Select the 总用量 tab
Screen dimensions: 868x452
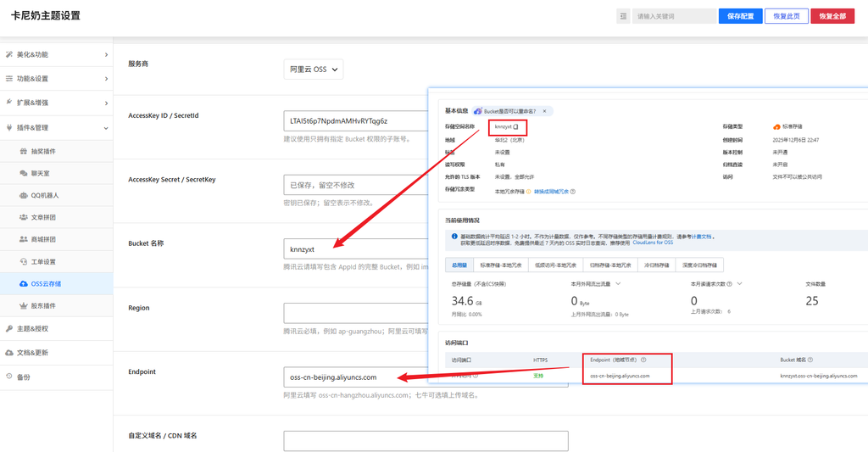click(459, 265)
